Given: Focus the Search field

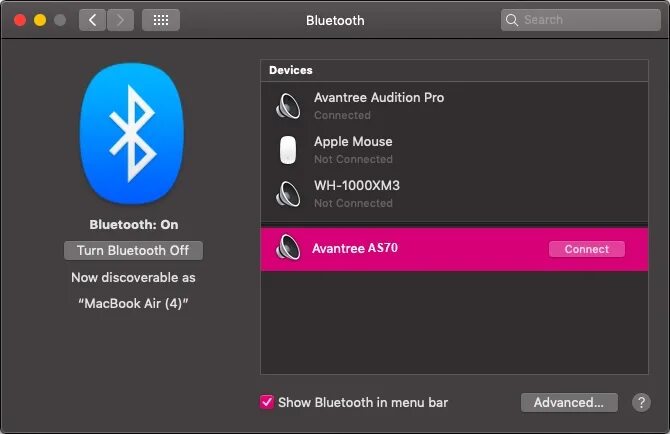Looking at the screenshot, I should 581,20.
